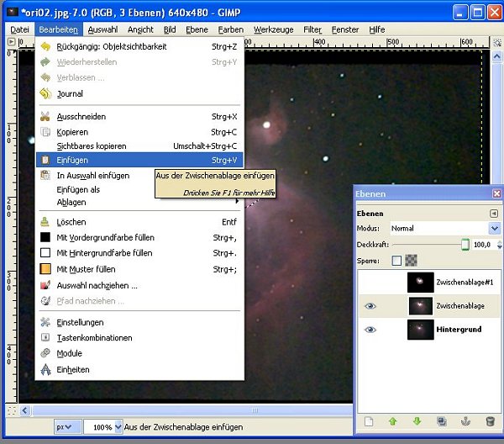The image size is (504, 444).
Task: Create a new layer with the page icon
Action: 369,421
